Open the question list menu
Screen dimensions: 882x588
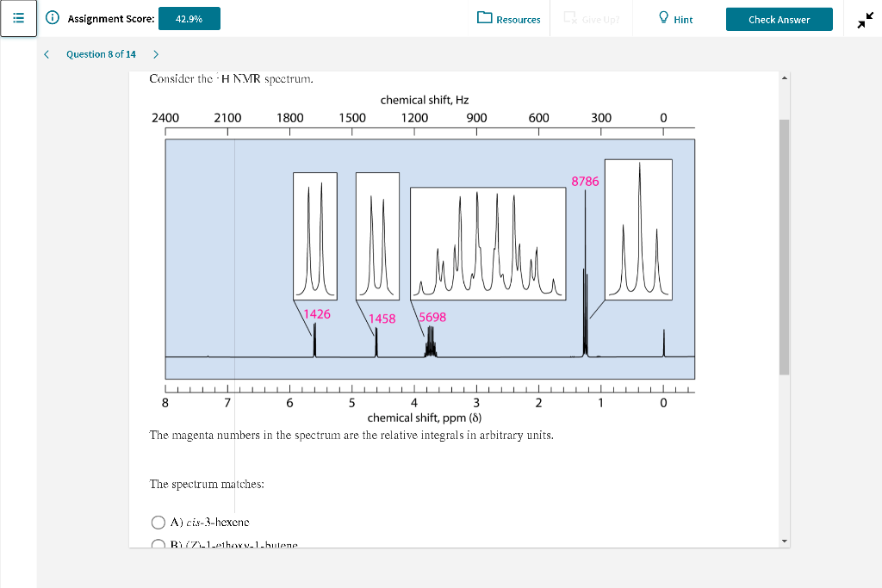pyautogui.click(x=19, y=19)
